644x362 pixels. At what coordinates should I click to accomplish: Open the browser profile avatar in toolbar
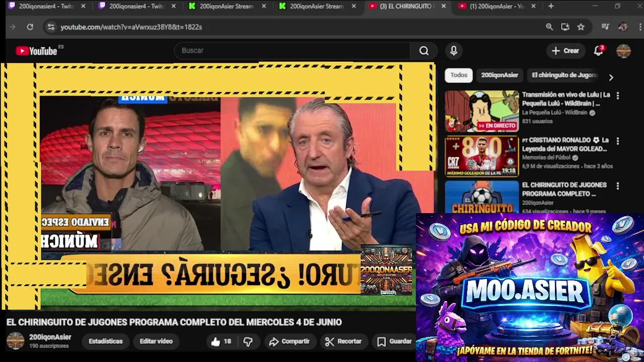[x=623, y=27]
